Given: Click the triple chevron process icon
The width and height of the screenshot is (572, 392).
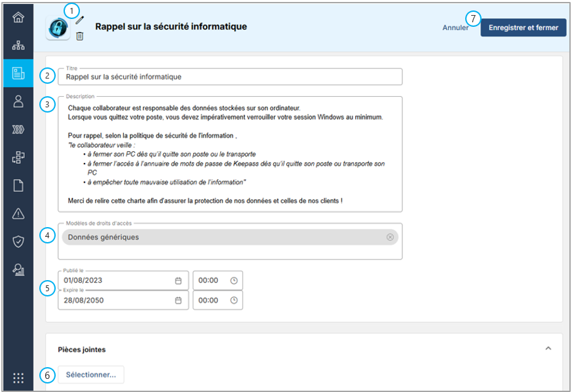Looking at the screenshot, I should pos(18,130).
